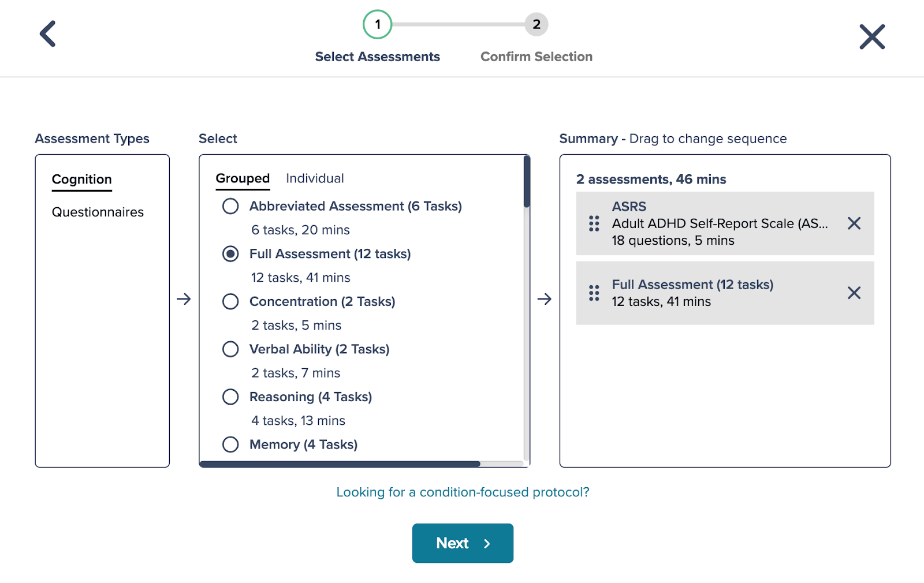Select the Concentration (2 Tasks) option
Viewport: 924px width, 583px height.
(230, 301)
